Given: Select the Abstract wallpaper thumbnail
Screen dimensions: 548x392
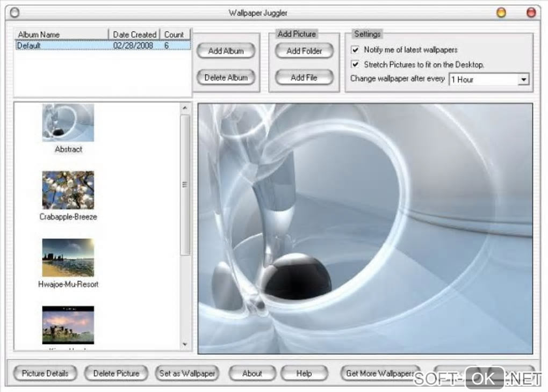Looking at the screenshot, I should [x=68, y=122].
